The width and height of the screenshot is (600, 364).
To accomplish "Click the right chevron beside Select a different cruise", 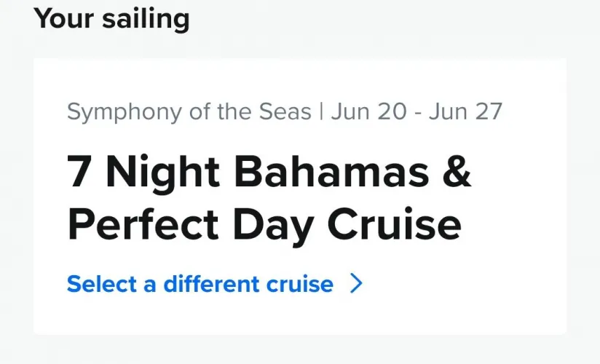I will (356, 283).
